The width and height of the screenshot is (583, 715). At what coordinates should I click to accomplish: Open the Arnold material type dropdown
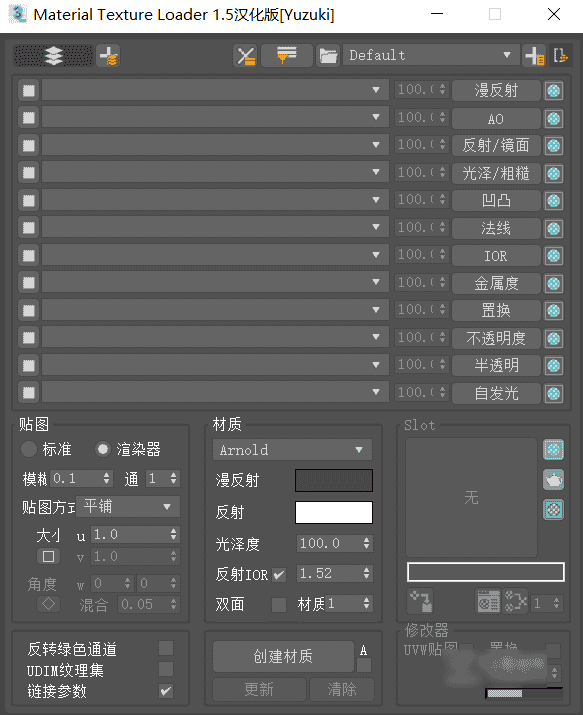tap(292, 450)
